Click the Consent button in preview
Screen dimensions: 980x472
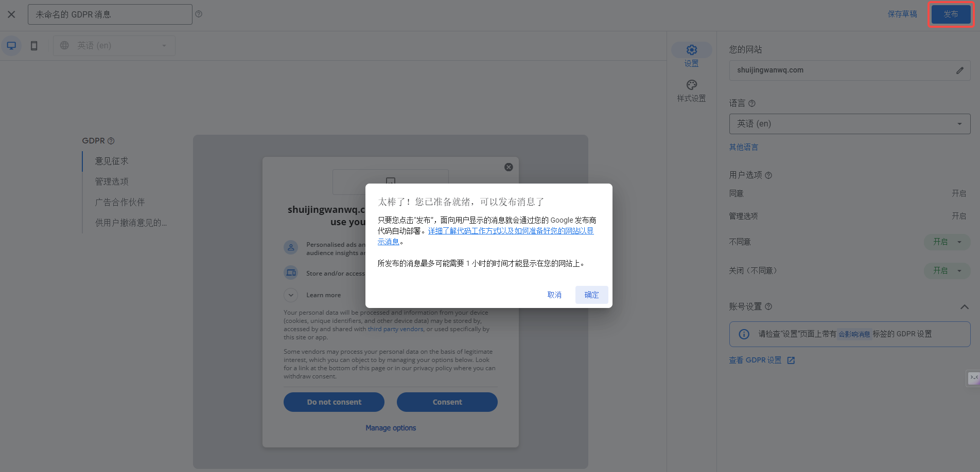[x=447, y=402]
